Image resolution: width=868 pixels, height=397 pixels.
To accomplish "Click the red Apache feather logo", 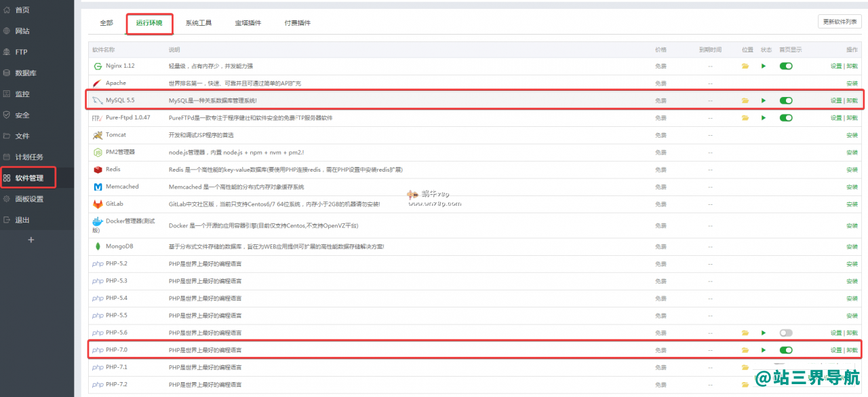I will click(98, 83).
